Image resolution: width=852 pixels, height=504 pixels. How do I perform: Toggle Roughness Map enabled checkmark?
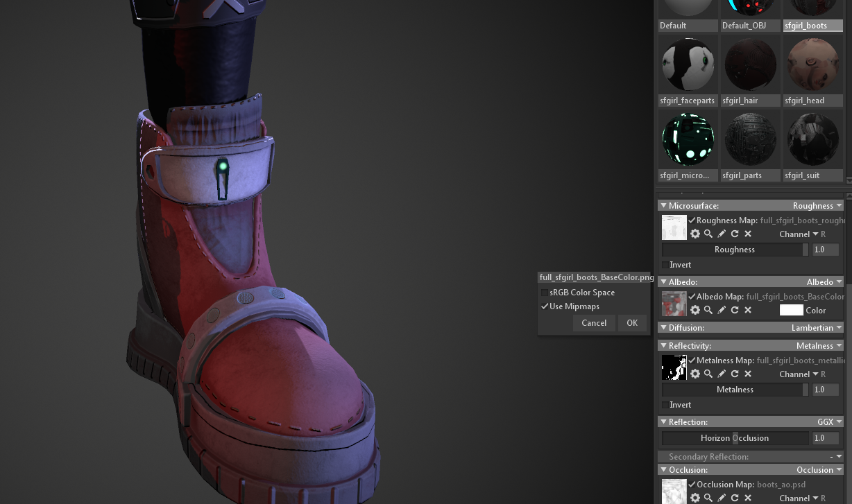tap(692, 220)
